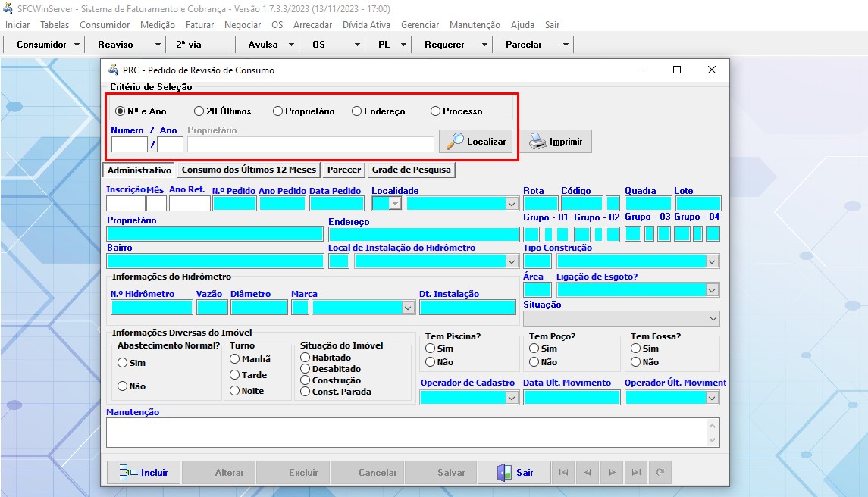Open the Parcelar toolbar dropdown
This screenshot has width=868, height=497.
(x=566, y=45)
